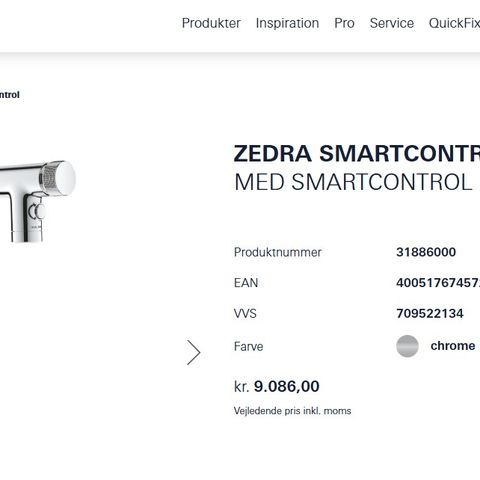Viewport: 480px width, 480px height.
Task: Click the EAN label
Action: click(246, 283)
